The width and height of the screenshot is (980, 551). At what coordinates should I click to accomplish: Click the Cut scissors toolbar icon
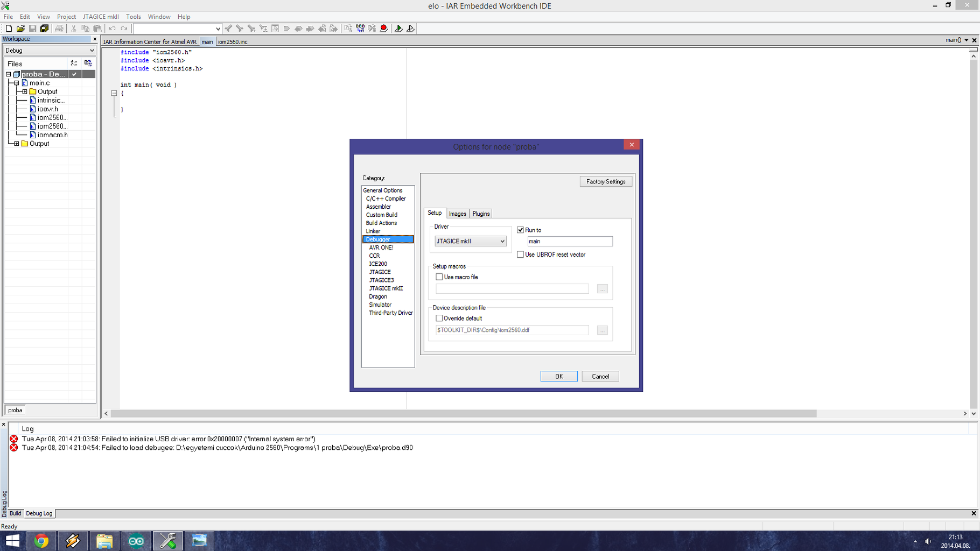(74, 29)
